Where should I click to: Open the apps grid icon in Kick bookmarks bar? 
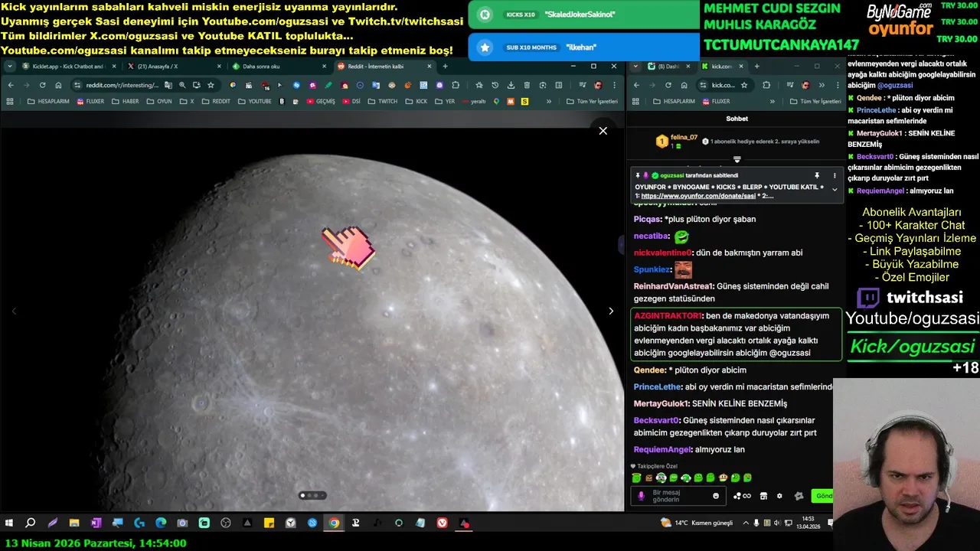tap(635, 101)
